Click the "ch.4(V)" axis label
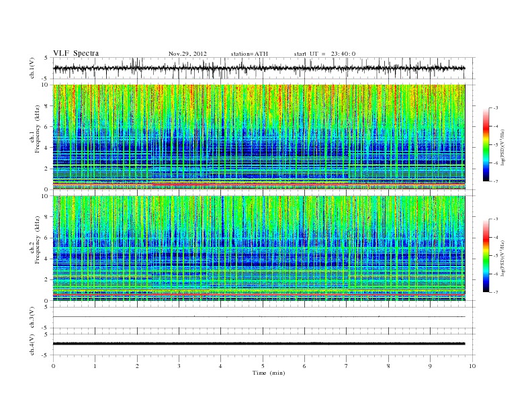 [32, 345]
